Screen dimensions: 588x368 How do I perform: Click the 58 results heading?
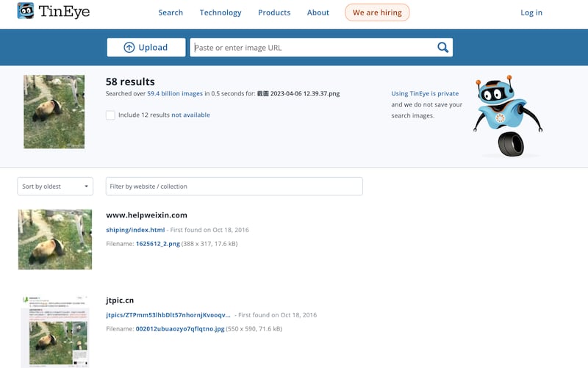coord(130,82)
